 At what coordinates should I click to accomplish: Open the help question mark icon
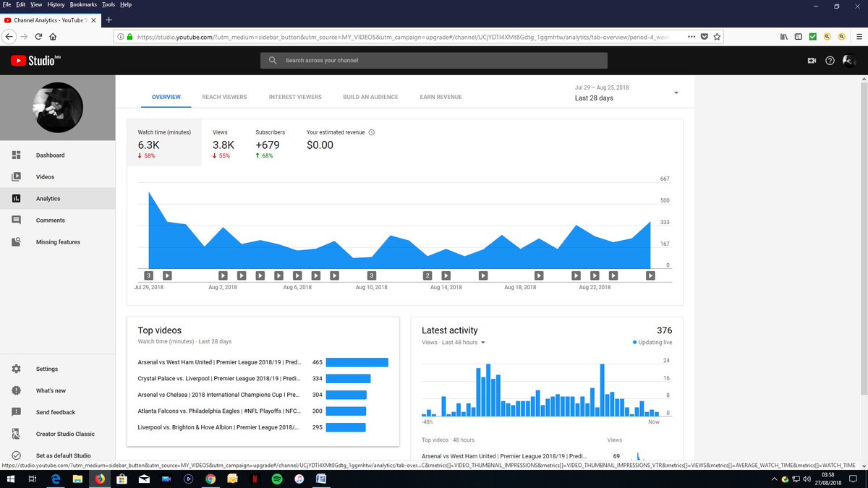point(830,61)
